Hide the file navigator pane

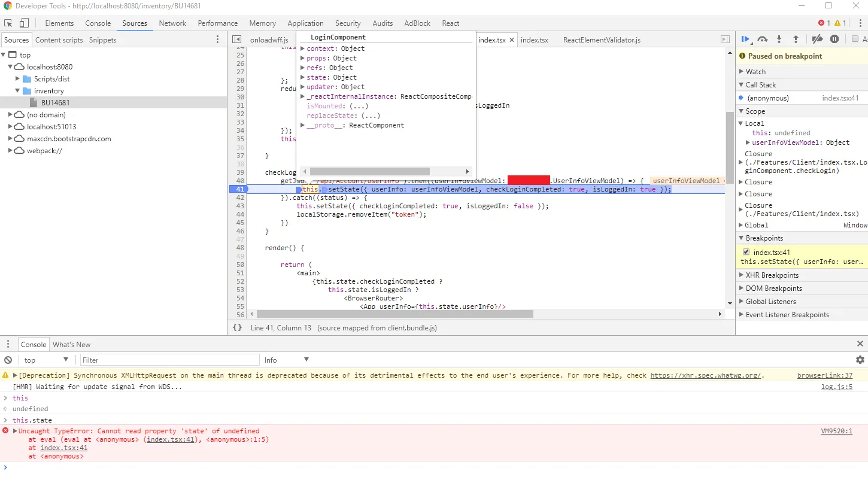point(236,40)
